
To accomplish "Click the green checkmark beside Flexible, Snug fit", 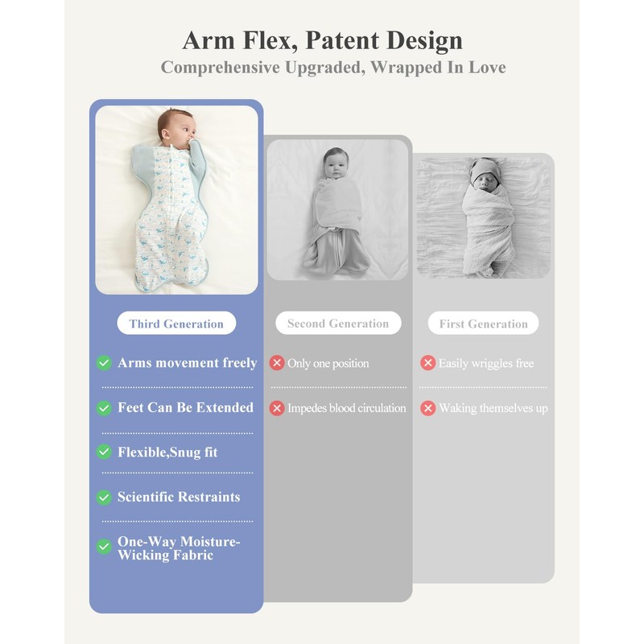I will click(x=104, y=452).
